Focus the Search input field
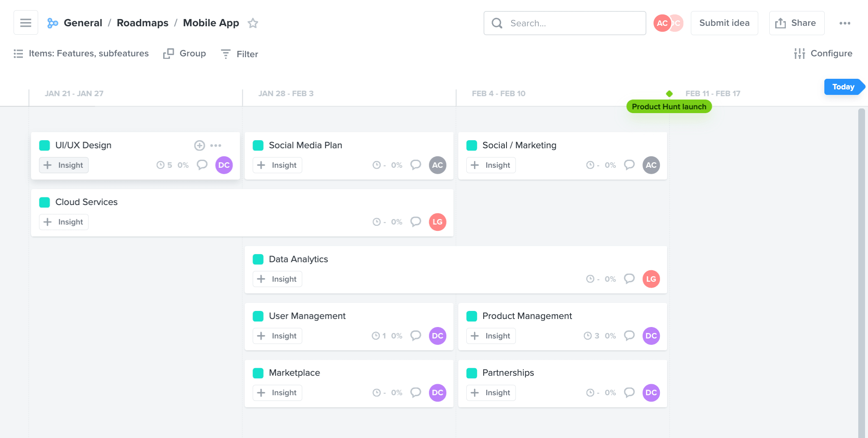 click(x=565, y=23)
